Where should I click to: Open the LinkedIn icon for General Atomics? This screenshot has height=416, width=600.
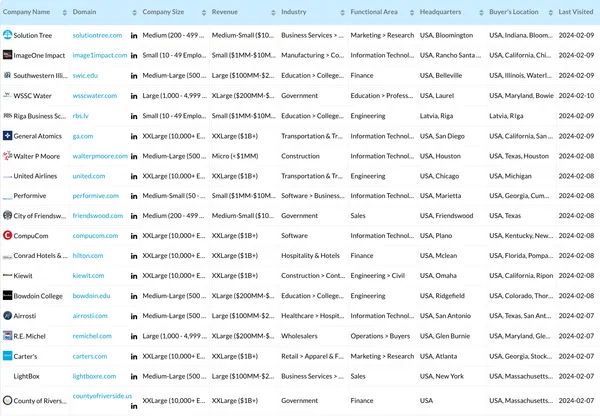pos(135,136)
